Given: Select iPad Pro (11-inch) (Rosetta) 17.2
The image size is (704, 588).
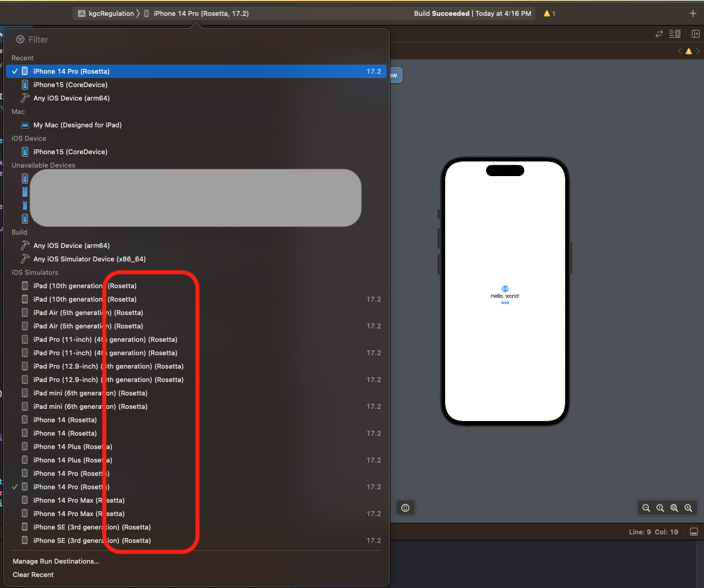Looking at the screenshot, I should click(x=196, y=353).
